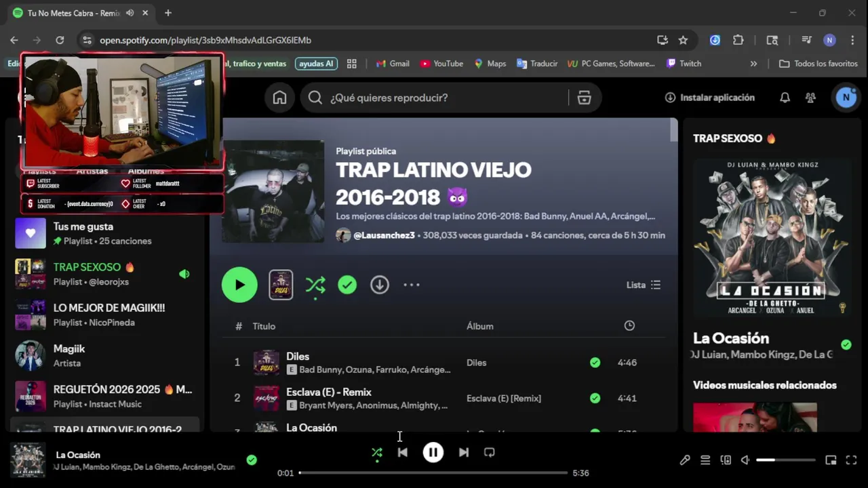Open lyrics microphone icon in player bar
This screenshot has height=488, width=868.
point(685,460)
